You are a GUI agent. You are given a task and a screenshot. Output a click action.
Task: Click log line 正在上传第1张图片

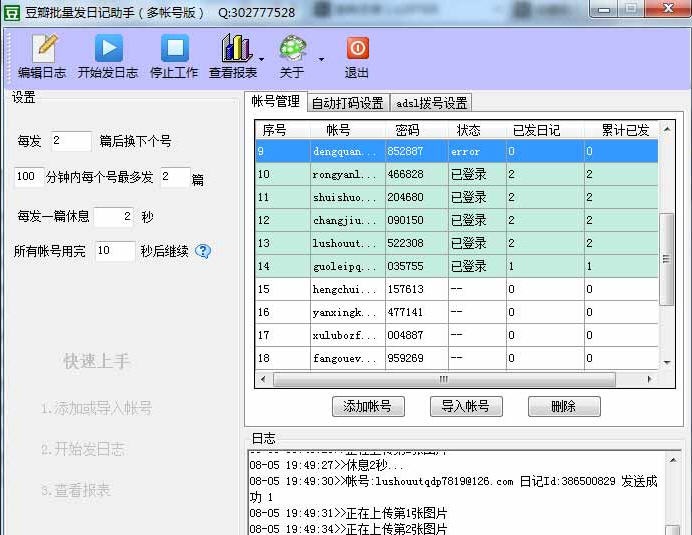point(348,513)
